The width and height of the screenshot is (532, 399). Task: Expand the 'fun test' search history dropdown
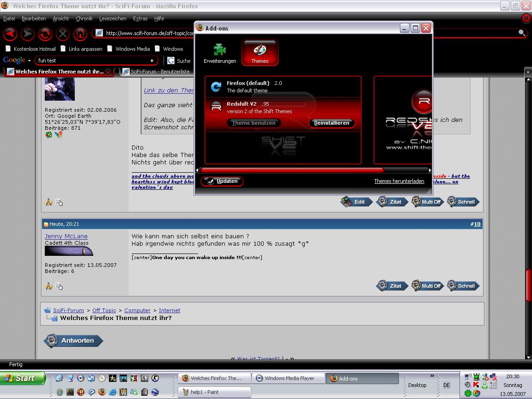pos(152,60)
